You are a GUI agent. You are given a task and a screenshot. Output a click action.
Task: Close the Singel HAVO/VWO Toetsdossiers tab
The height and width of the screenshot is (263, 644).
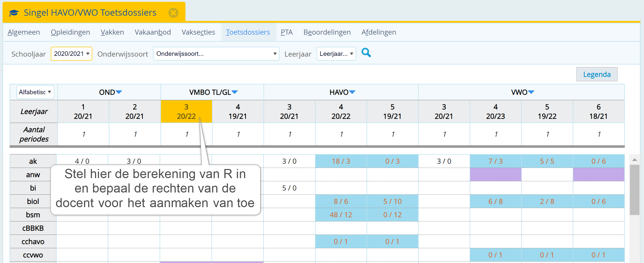[173, 13]
